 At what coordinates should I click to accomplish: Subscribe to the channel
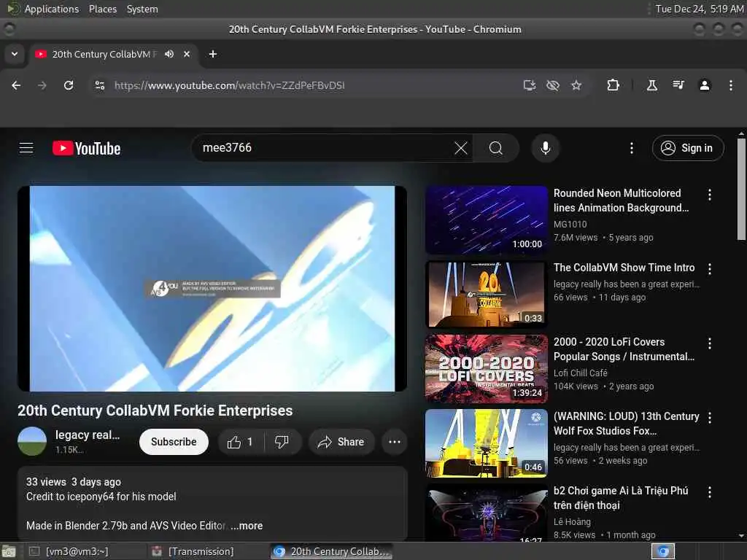tap(174, 442)
